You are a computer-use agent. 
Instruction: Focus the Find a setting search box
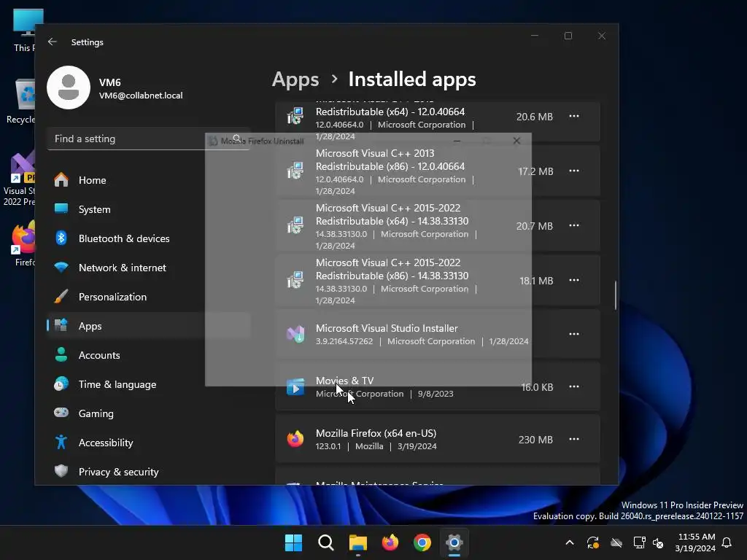(x=149, y=139)
